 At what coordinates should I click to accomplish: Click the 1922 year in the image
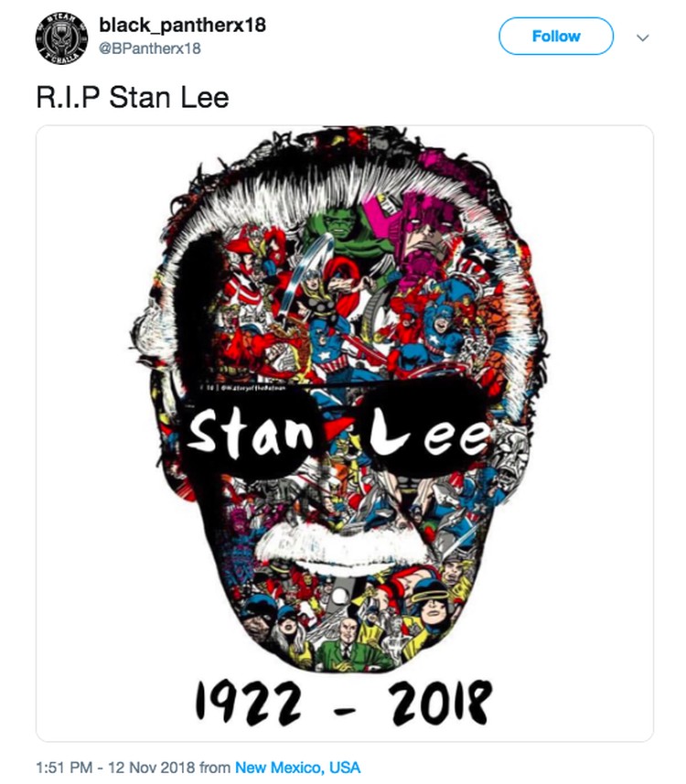pos(249,704)
